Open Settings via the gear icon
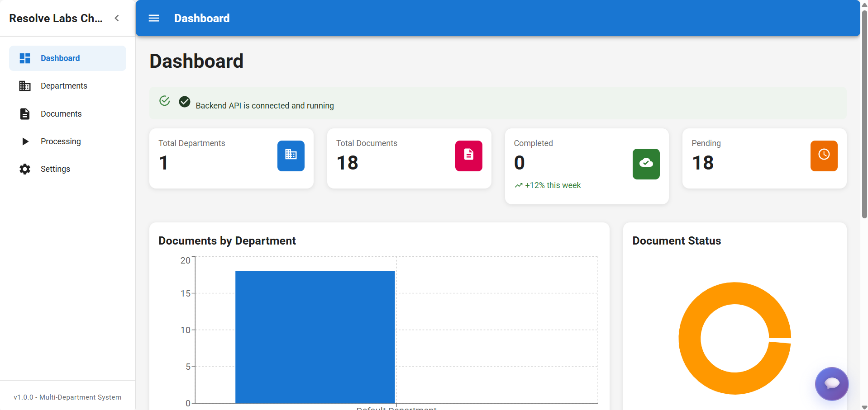The height and width of the screenshot is (410, 868). [25, 169]
